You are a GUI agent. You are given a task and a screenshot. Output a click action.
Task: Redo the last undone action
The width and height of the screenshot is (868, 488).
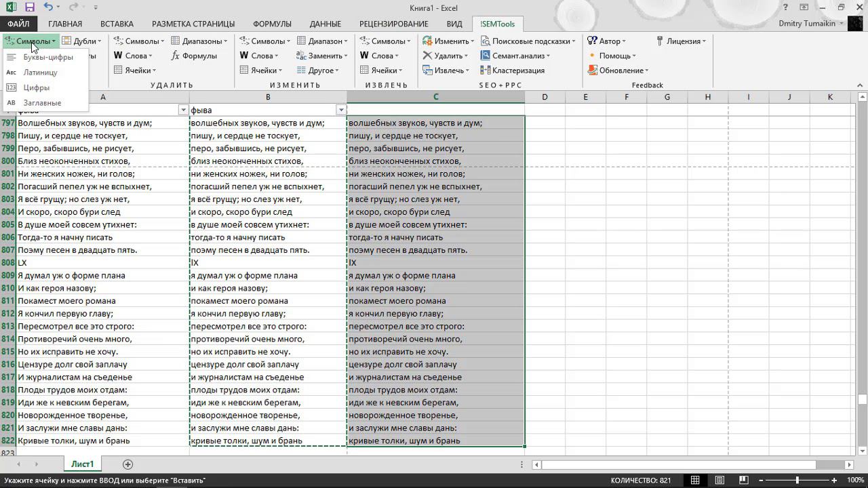(73, 7)
